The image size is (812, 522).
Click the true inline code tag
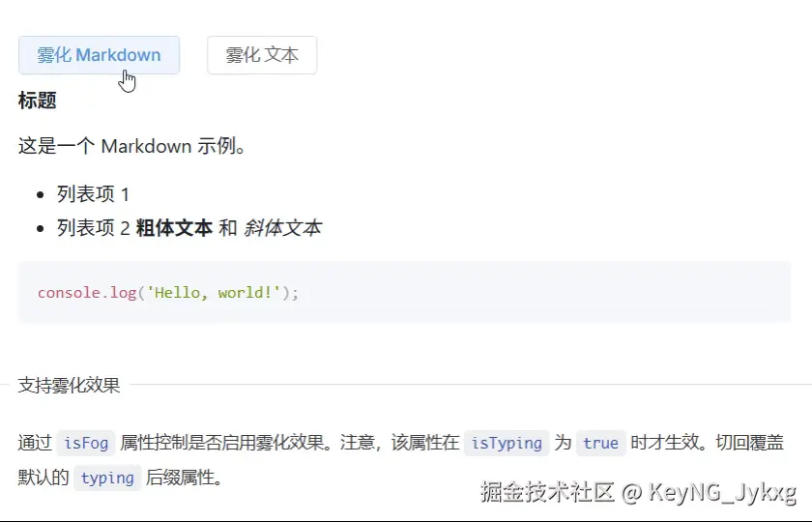click(600, 443)
